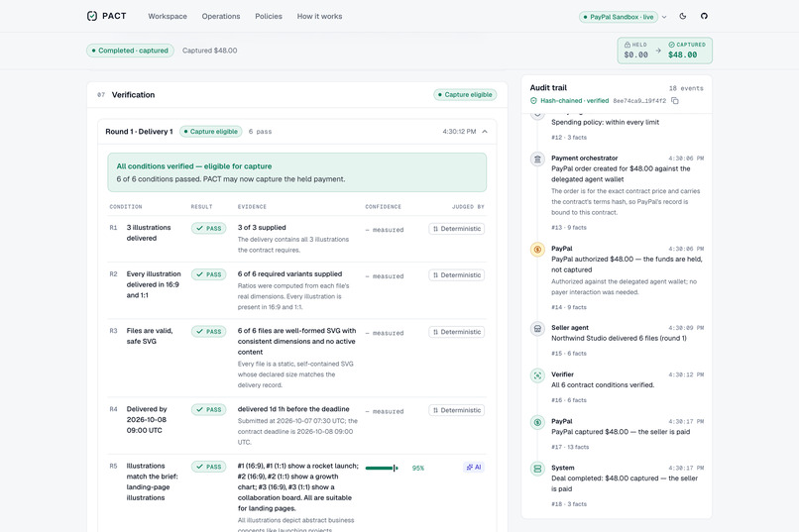Click the 3 illustrations delivered condition
The image size is (799, 532).
click(x=149, y=233)
